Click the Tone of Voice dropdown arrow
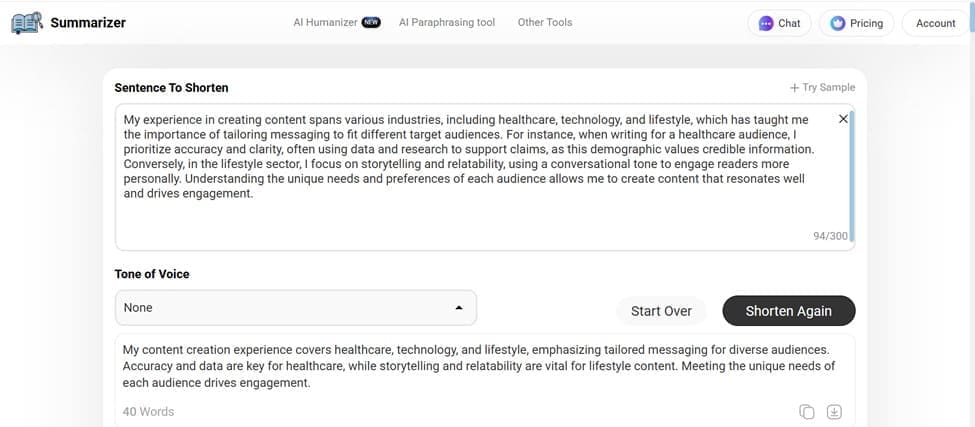Screen dimensions: 975x427 [459, 308]
